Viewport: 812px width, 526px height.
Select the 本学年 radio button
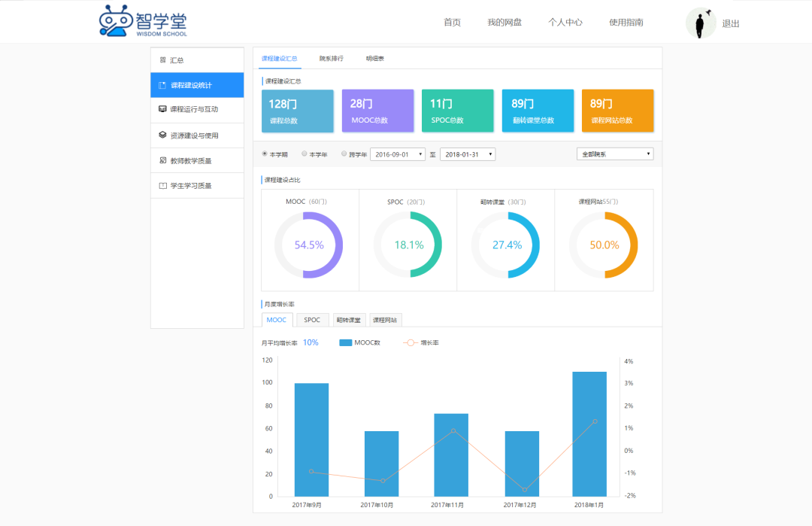pyautogui.click(x=304, y=154)
